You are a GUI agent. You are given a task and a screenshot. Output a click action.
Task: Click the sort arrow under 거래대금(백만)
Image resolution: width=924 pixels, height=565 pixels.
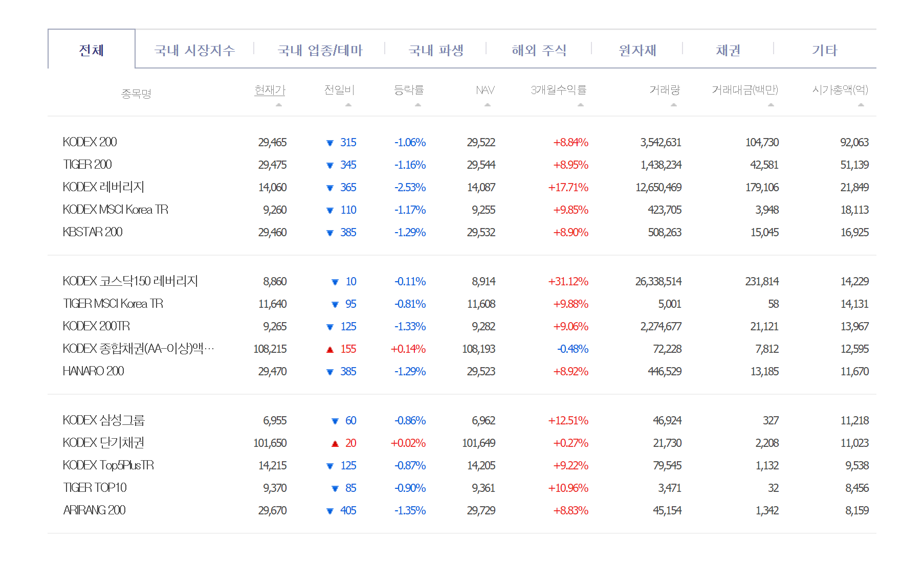coord(771,105)
